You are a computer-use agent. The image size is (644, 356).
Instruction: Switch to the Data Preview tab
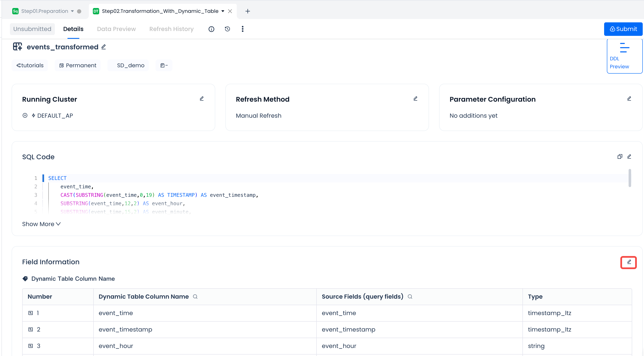(x=116, y=29)
